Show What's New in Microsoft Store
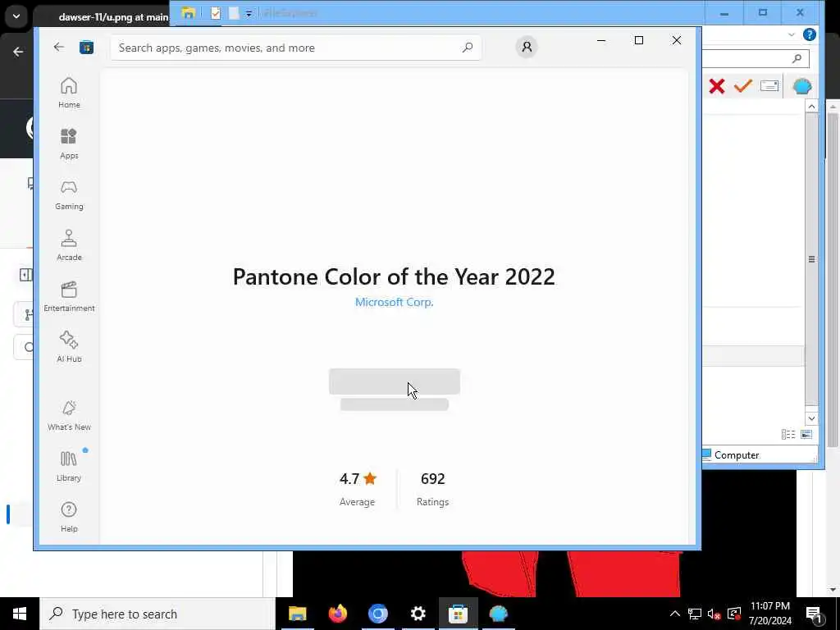The width and height of the screenshot is (840, 630). pyautogui.click(x=69, y=415)
